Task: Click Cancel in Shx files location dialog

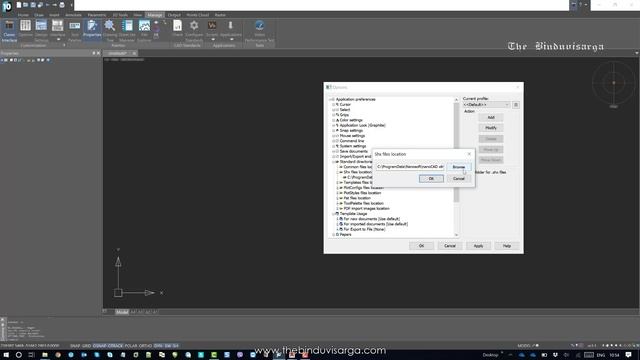Action: click(459, 179)
